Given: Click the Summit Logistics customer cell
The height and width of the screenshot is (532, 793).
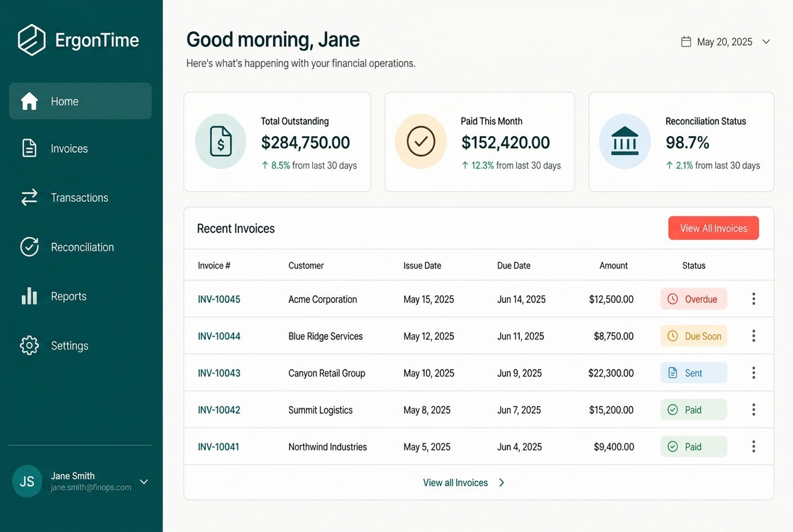Looking at the screenshot, I should click(321, 410).
